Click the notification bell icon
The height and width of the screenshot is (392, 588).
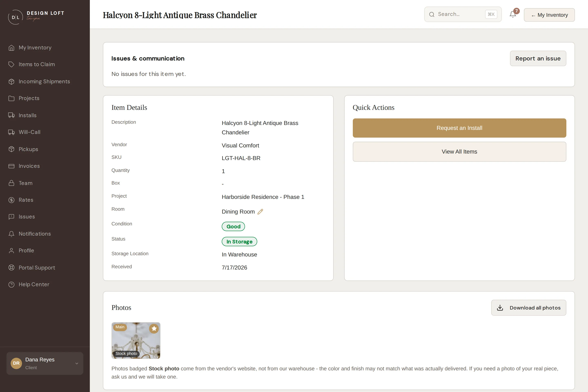point(513,14)
